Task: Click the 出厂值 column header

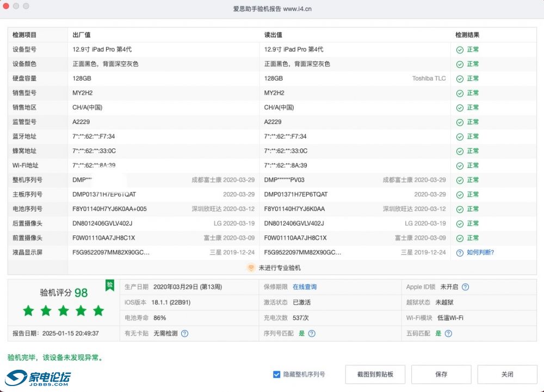Action: 82,35
